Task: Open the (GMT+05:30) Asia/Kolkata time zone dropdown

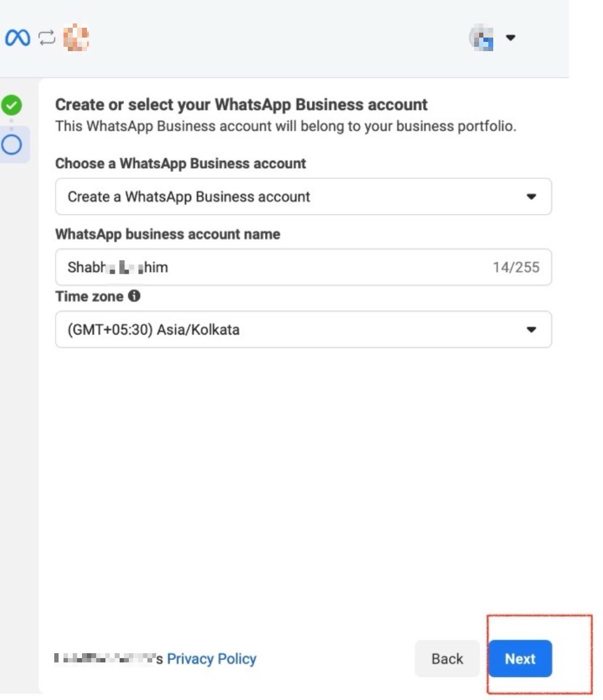Action: tap(290, 330)
